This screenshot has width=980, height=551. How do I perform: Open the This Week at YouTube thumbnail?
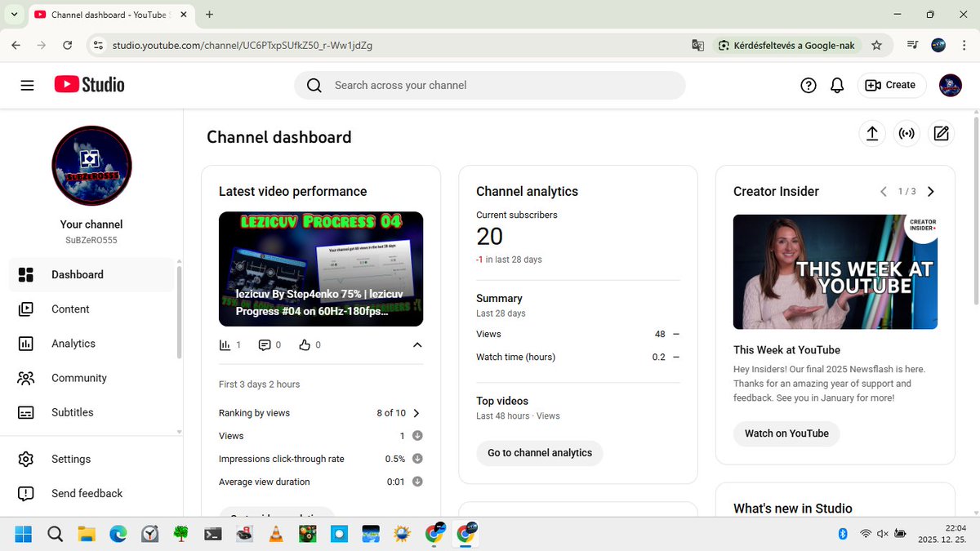coord(835,272)
